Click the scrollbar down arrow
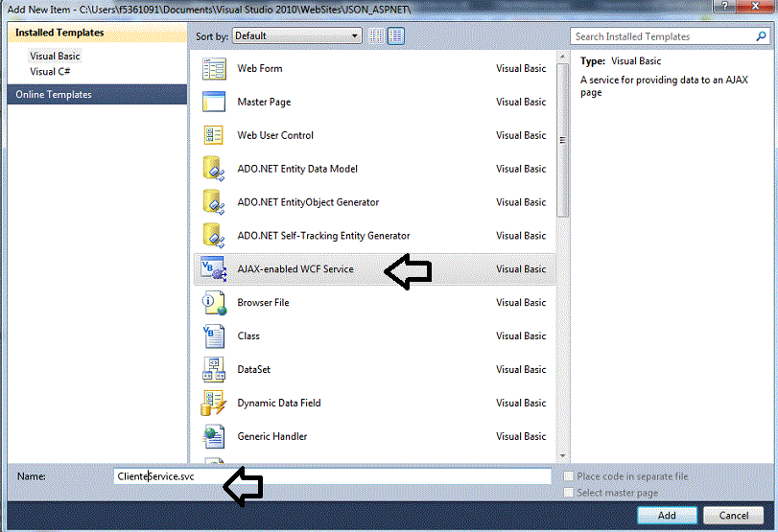This screenshot has height=532, width=778. click(563, 455)
